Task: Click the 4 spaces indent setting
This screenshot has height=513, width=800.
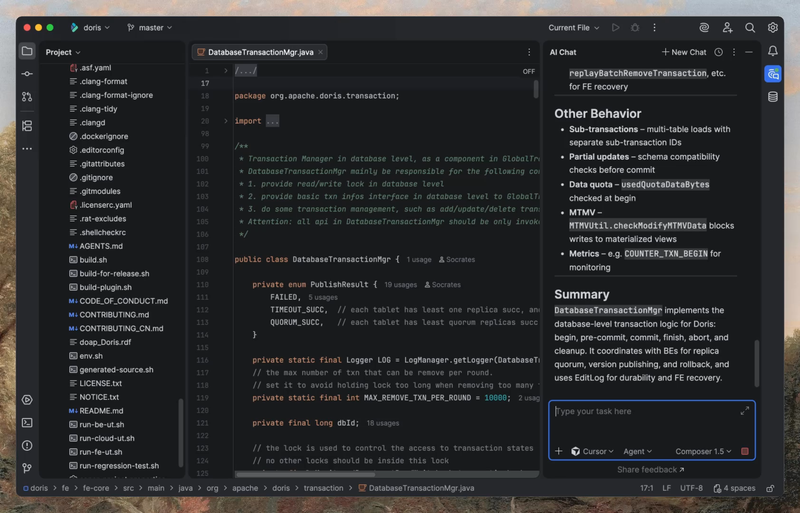Action: (x=734, y=488)
